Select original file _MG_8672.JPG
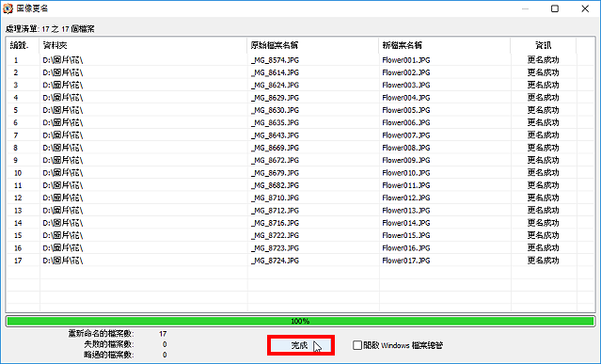Viewport: 601px width, 364px height. pyautogui.click(x=275, y=160)
